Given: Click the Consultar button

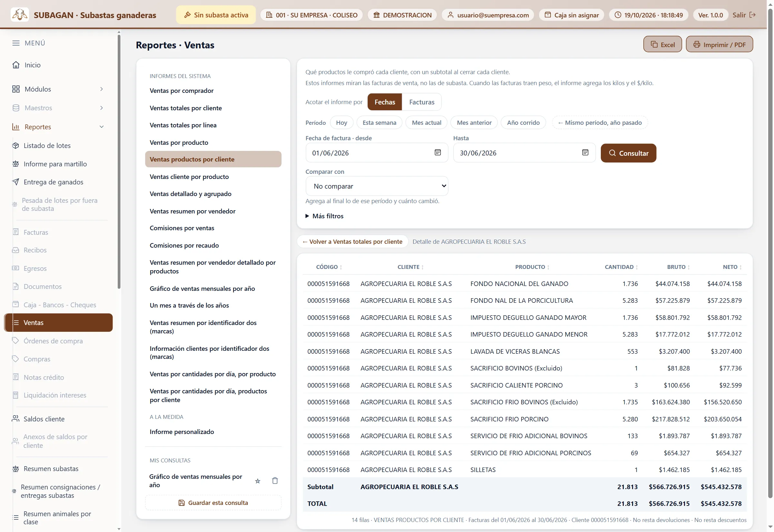Looking at the screenshot, I should click(628, 153).
